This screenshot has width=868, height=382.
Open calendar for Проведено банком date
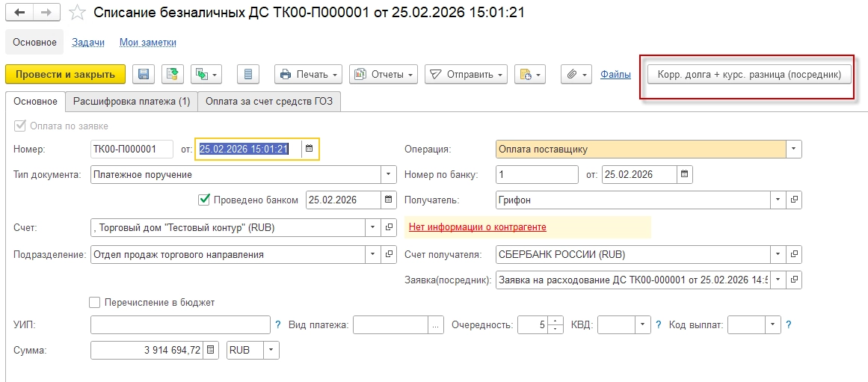(x=389, y=200)
